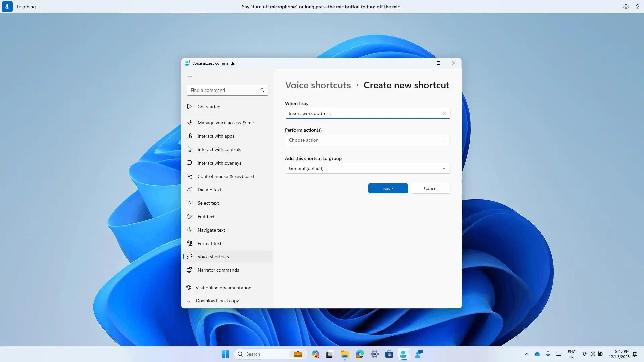This screenshot has width=644, height=362.
Task: Click the Dictate text icon
Action: pyautogui.click(x=189, y=190)
